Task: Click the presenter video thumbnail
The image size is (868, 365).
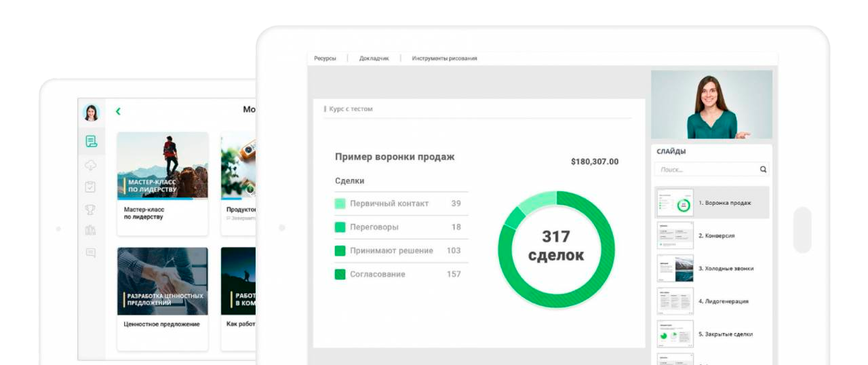Action: [711, 104]
